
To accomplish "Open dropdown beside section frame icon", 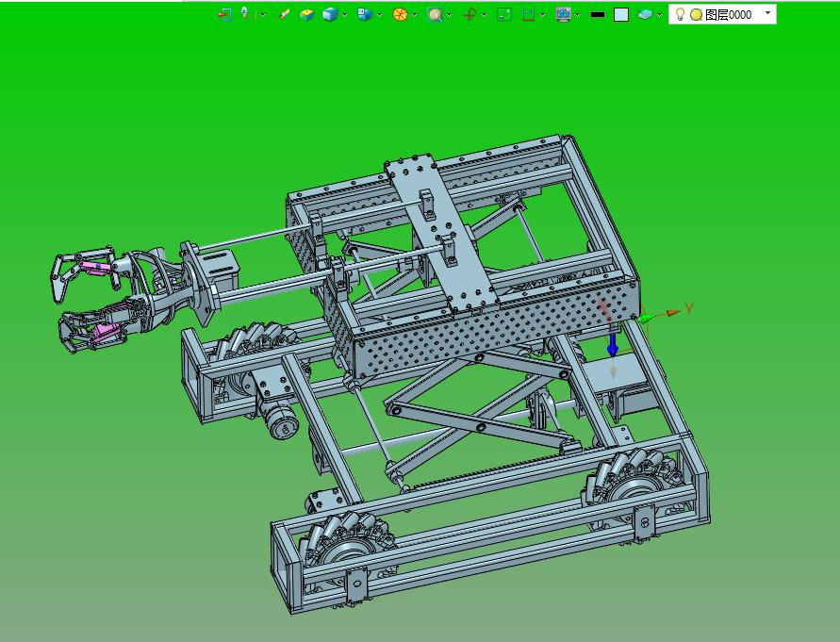I will point(543,15).
